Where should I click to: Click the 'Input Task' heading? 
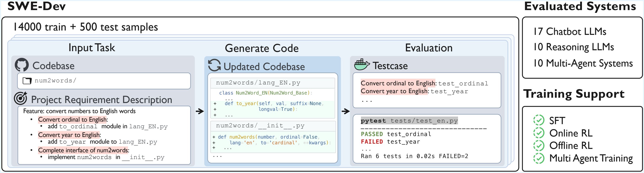[92, 47]
